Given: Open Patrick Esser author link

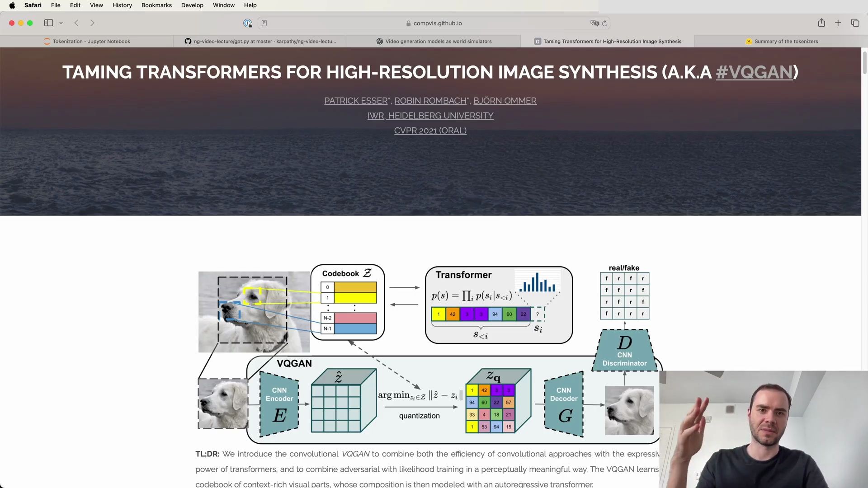Looking at the screenshot, I should pyautogui.click(x=356, y=101).
